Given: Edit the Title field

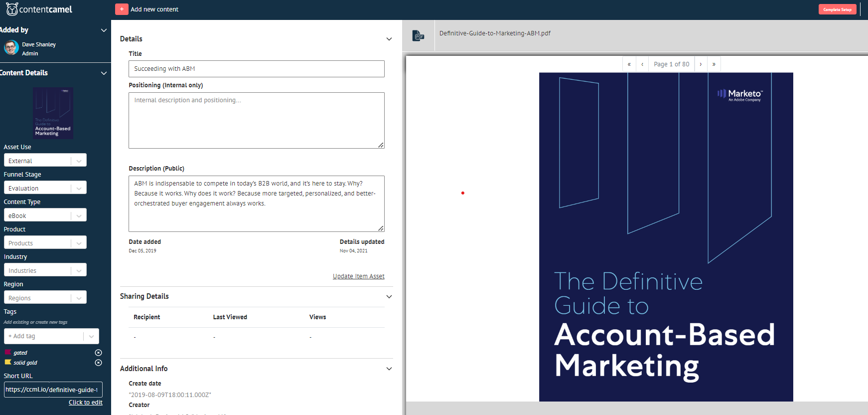Looking at the screenshot, I should (257, 69).
